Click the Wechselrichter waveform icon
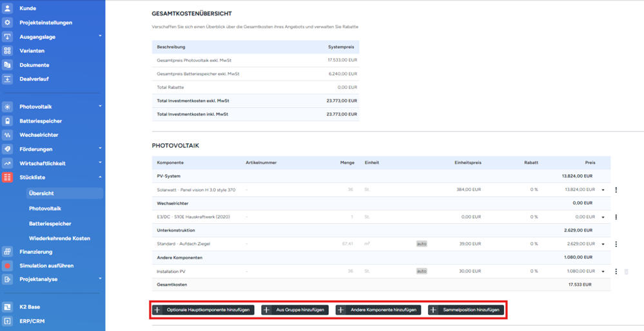This screenshot has width=644, height=331. tap(8, 135)
